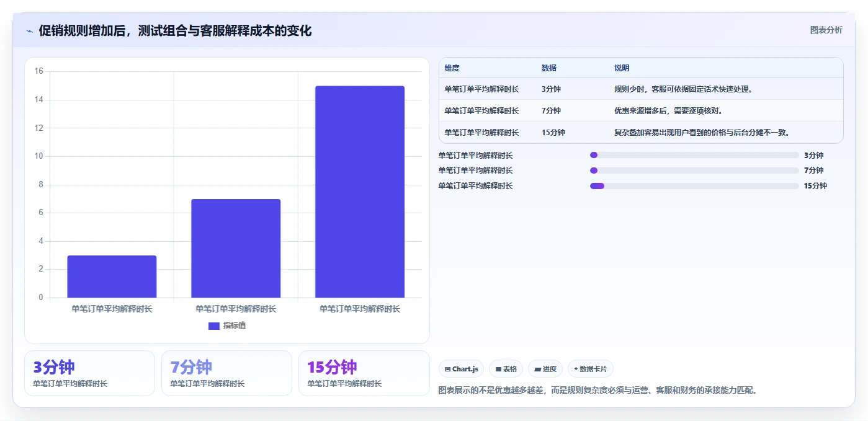The width and height of the screenshot is (868, 421).
Task: Click the 3分钟 progress bar
Action: click(x=694, y=155)
